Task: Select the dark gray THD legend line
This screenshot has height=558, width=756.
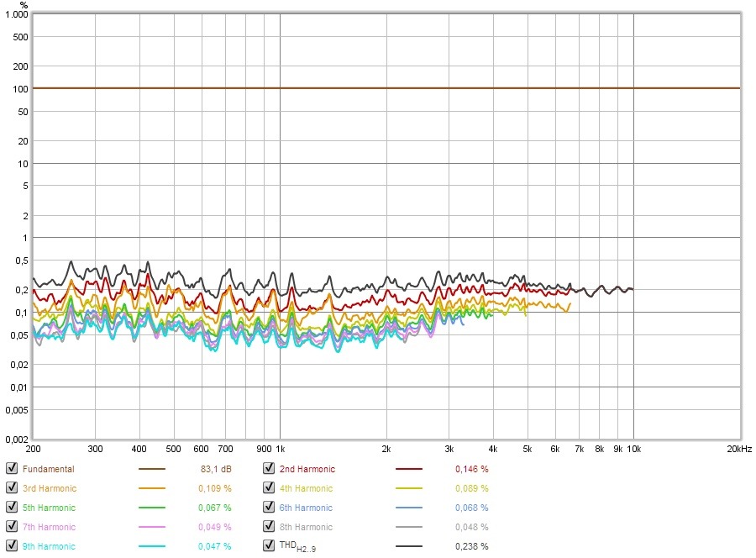Action: (409, 547)
